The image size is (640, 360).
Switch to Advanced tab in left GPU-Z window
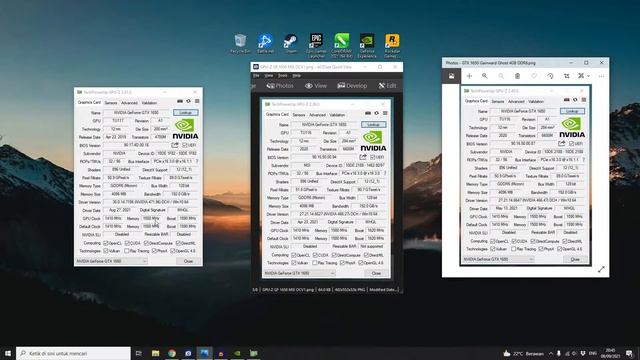[129, 103]
